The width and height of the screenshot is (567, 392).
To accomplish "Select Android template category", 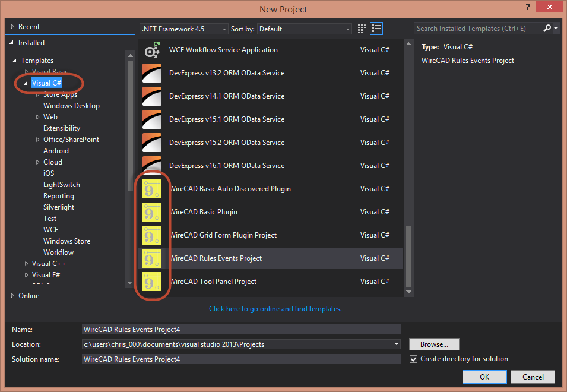I will click(x=56, y=151).
